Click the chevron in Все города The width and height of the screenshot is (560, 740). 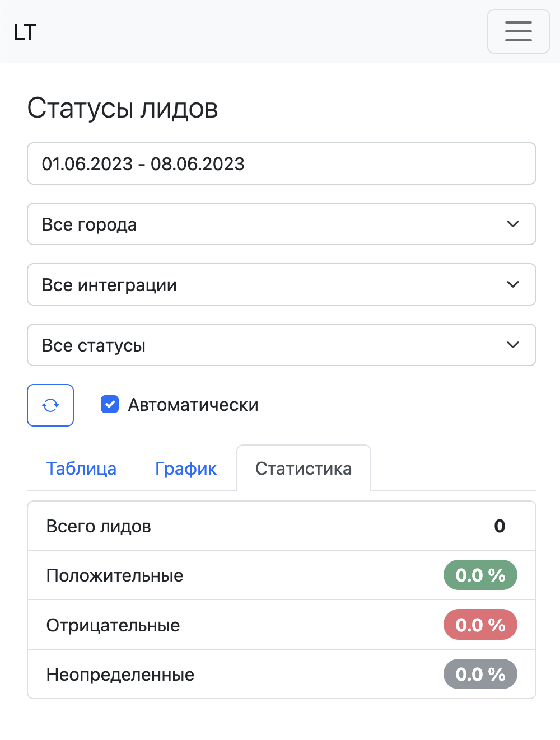pos(512,224)
